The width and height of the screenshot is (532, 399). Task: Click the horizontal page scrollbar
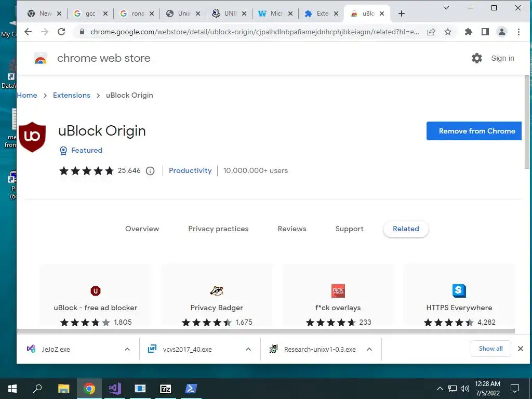click(265, 331)
